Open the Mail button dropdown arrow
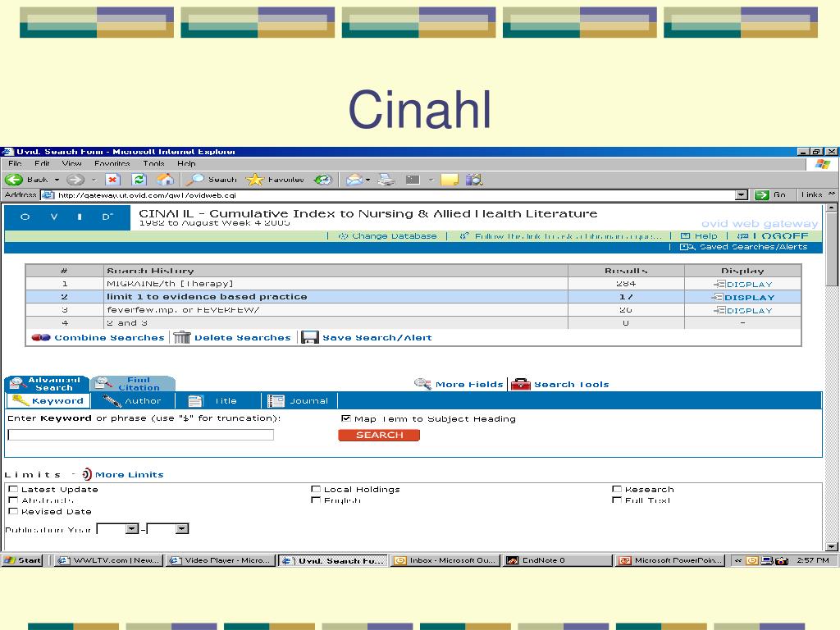Screen dimensions: 840x630 coord(368,180)
